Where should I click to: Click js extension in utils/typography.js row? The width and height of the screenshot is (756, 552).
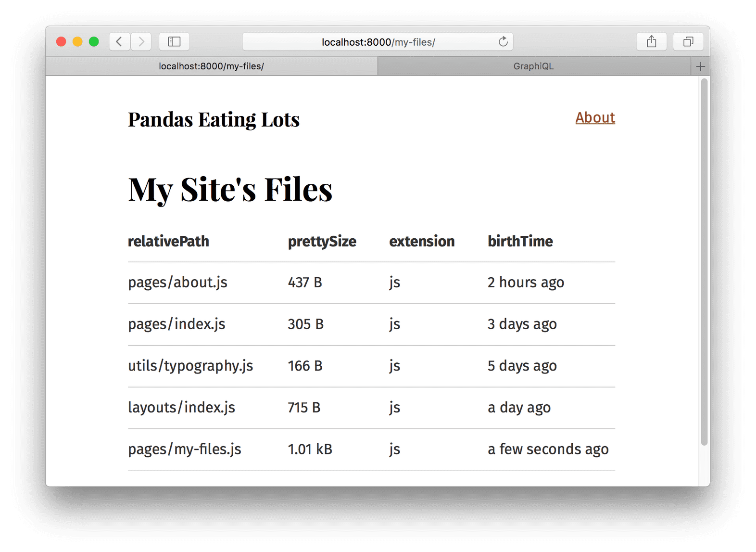394,366
